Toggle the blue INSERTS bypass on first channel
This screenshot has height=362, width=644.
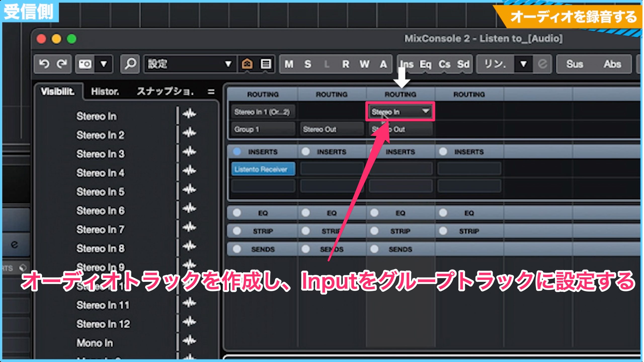(237, 152)
